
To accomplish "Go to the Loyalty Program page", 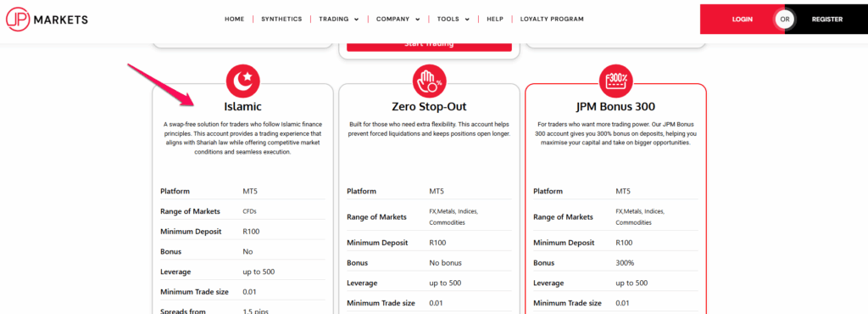I will (552, 19).
